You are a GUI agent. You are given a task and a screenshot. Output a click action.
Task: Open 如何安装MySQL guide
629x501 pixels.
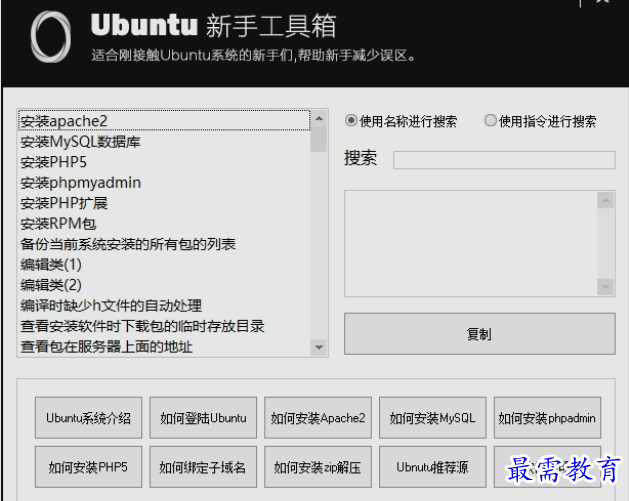click(x=432, y=418)
